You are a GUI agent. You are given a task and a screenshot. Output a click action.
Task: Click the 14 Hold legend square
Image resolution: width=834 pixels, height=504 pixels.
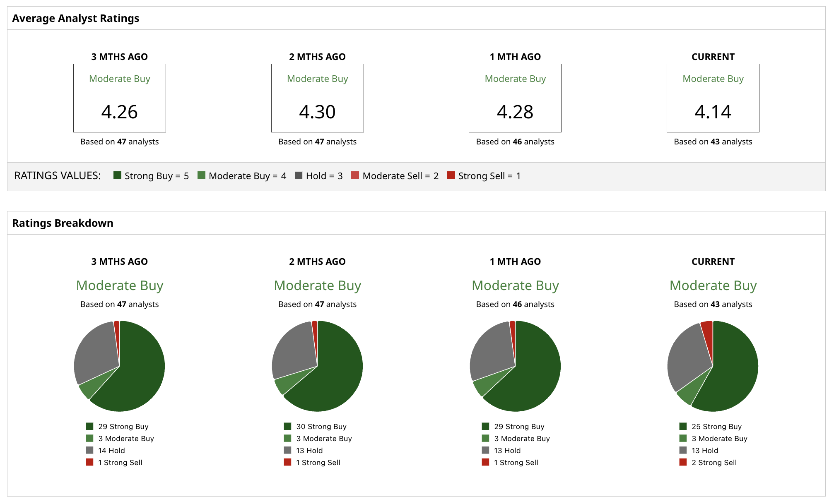click(89, 450)
